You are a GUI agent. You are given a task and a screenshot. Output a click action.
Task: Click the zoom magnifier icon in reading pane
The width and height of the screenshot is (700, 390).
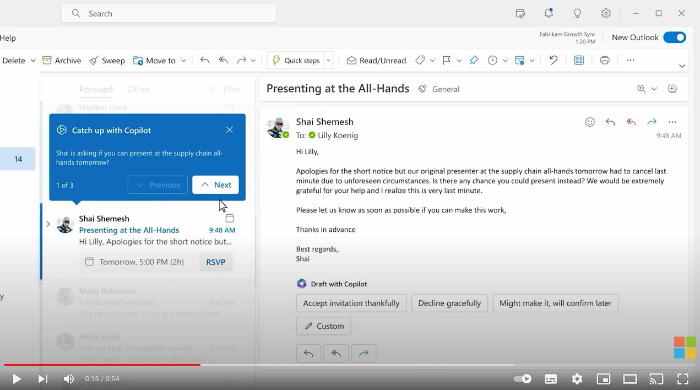coord(641,89)
